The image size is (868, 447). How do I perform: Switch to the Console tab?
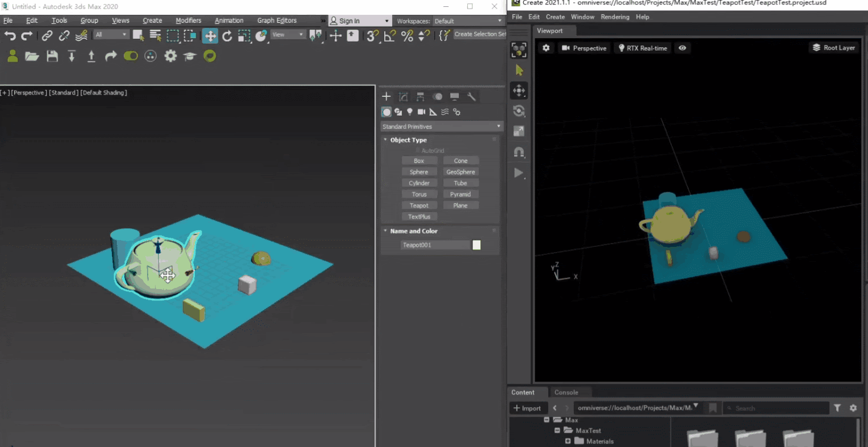click(x=566, y=392)
